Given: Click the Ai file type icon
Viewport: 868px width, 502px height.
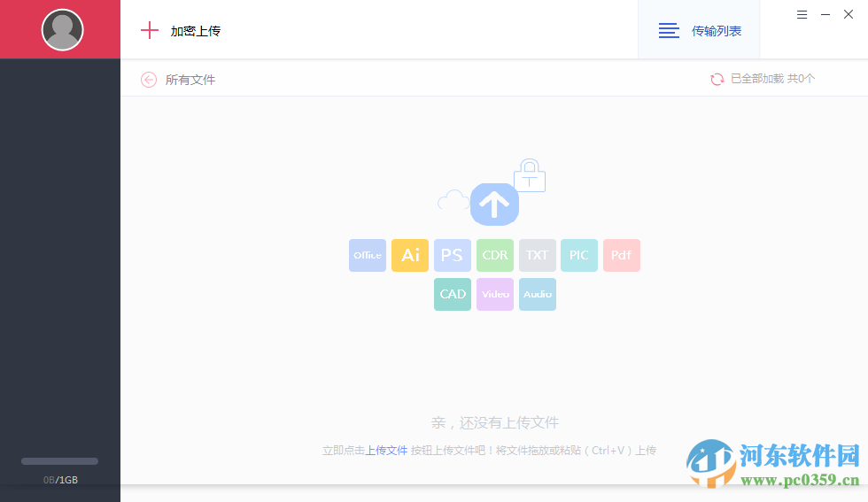Looking at the screenshot, I should click(x=410, y=255).
